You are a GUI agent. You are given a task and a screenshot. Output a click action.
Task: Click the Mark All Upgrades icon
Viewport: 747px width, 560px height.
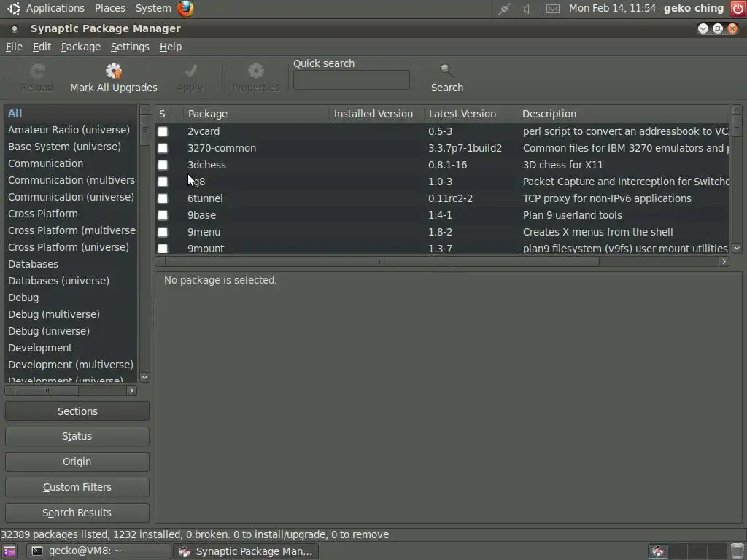click(x=113, y=71)
